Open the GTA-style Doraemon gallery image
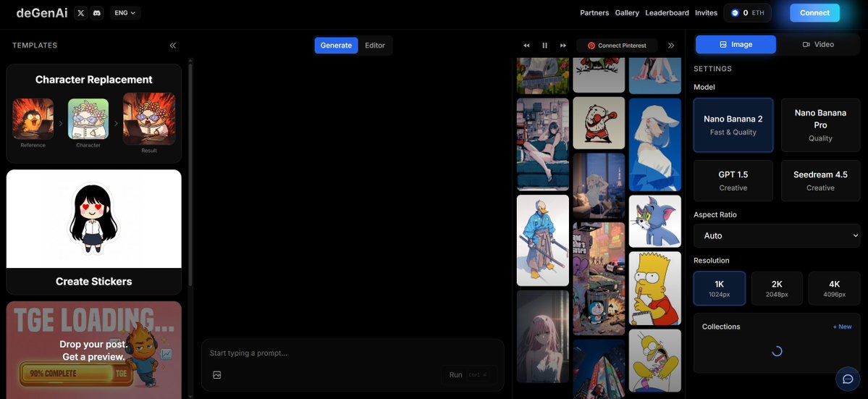Screen dimensions: 868x399 tap(599, 279)
